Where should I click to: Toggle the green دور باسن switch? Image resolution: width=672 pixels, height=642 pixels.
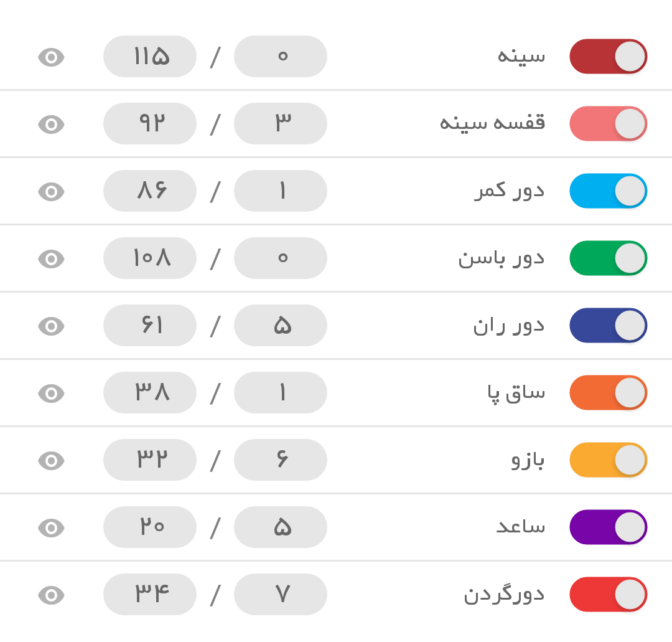pos(608,258)
